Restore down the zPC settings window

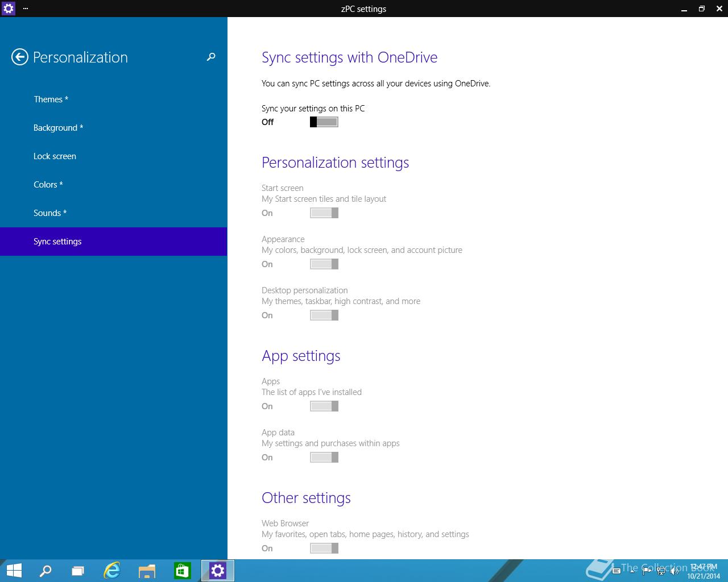(x=701, y=9)
